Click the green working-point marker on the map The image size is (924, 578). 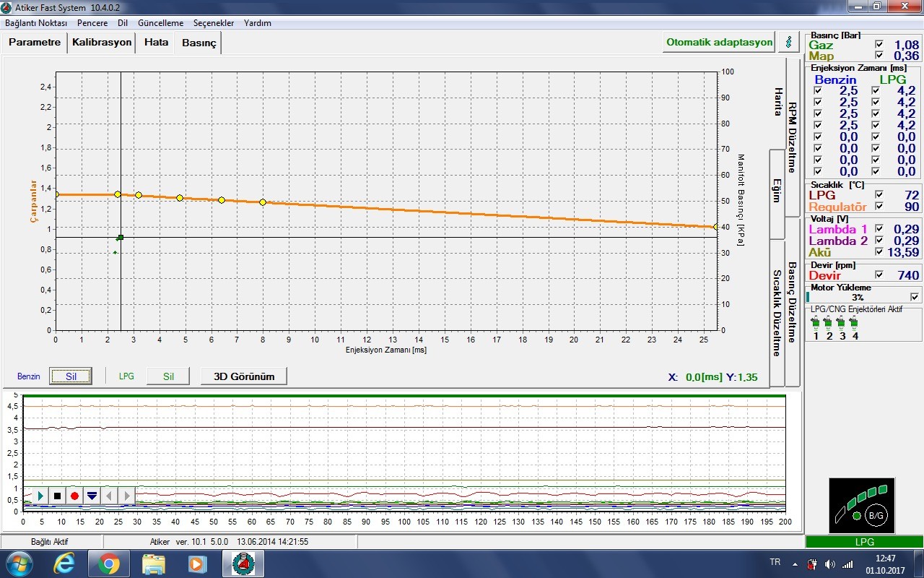click(121, 237)
